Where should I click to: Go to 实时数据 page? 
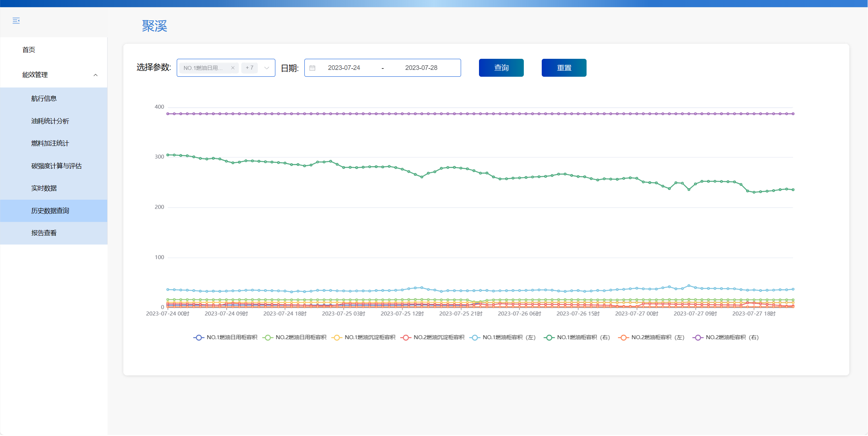(44, 188)
